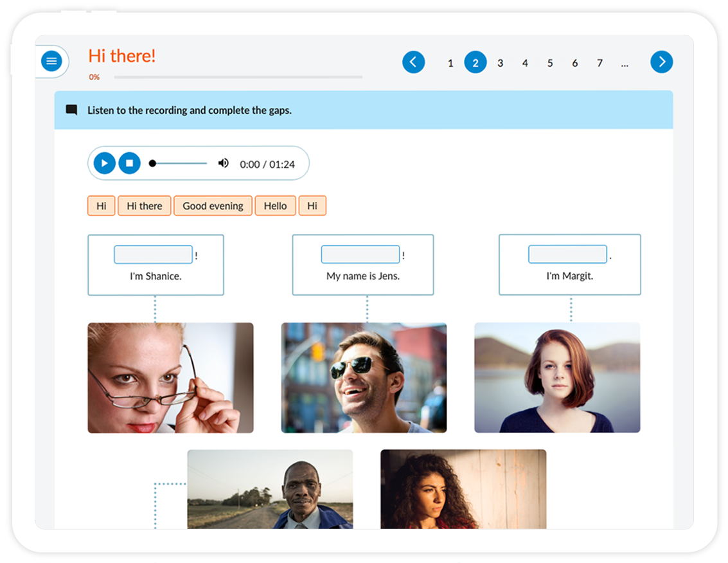
Task: Click the photo of man in sunglasses
Action: [x=364, y=377]
